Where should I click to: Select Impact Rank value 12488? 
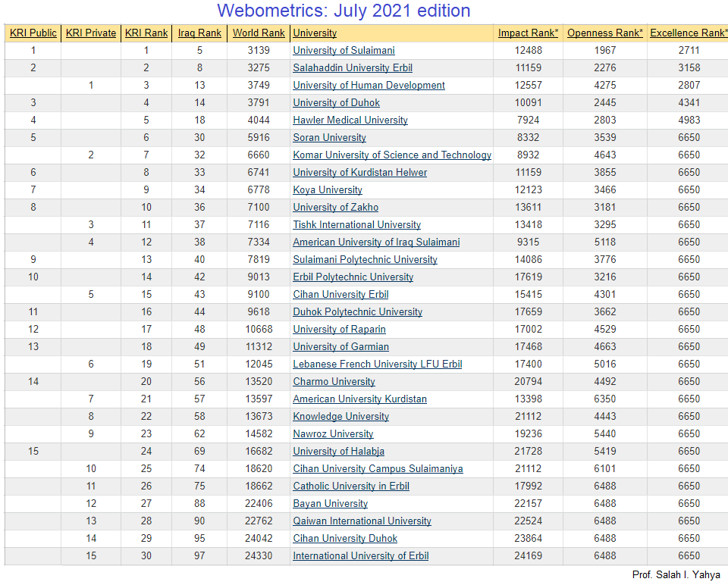coord(528,51)
